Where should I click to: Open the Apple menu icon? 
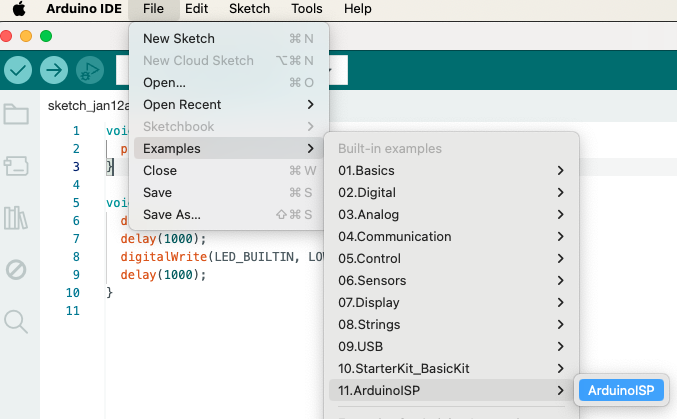tap(19, 9)
